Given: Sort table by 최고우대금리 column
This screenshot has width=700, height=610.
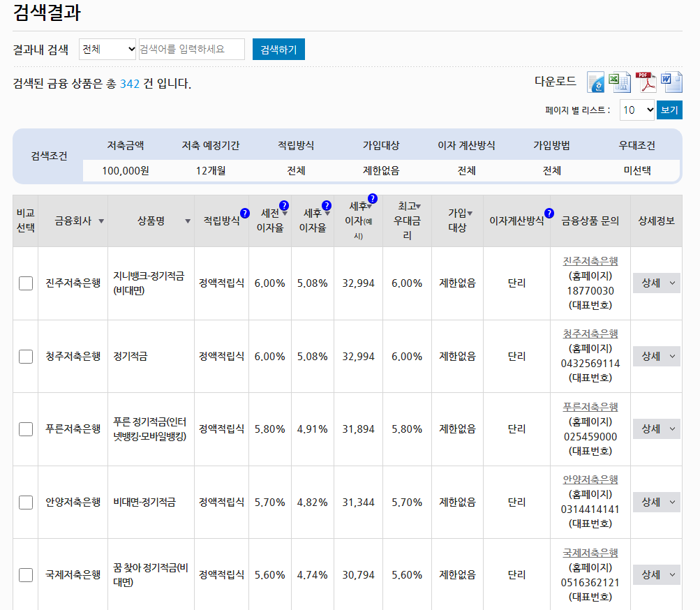Looking at the screenshot, I should click(x=418, y=207).
